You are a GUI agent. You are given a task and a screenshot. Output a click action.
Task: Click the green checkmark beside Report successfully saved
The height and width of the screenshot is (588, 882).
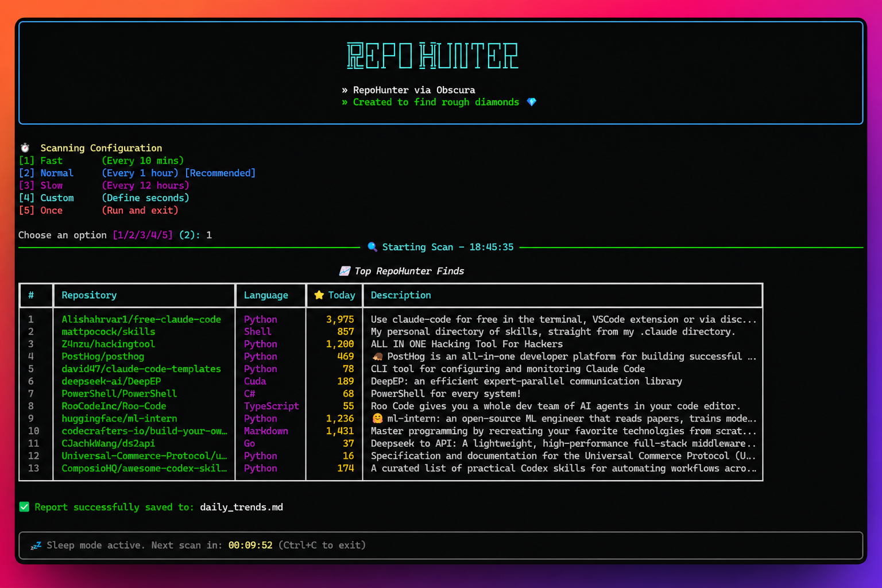pos(24,507)
